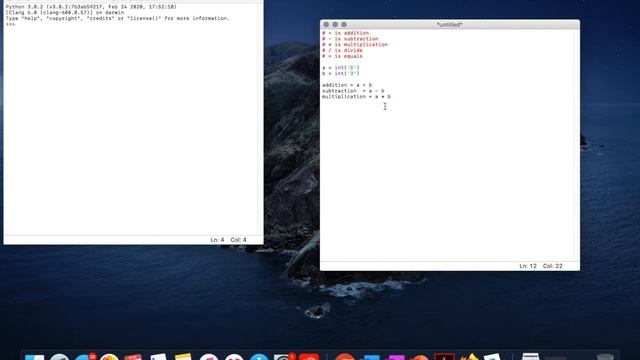Click the '[Clang 6.0' line in shell
Viewport: 640px width, 360px height.
[64, 13]
